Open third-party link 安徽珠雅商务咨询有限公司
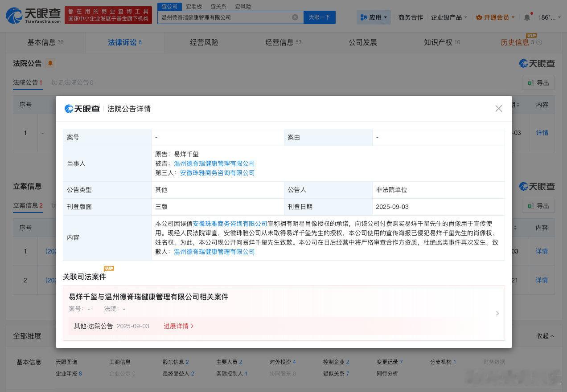This screenshot has height=392, width=567. point(218,173)
